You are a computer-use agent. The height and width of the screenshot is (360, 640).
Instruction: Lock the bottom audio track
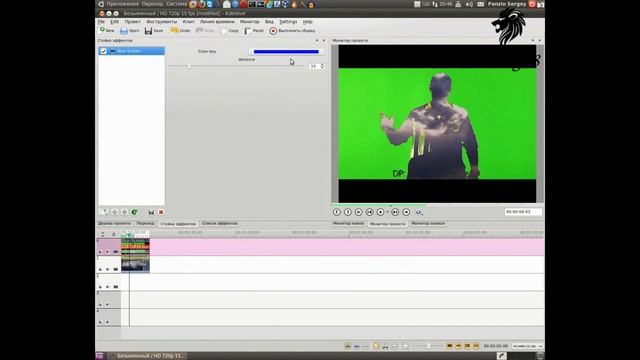coord(100,322)
